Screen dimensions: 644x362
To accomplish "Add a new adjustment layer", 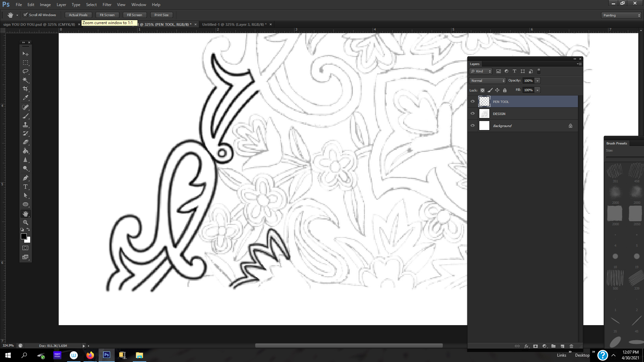I will [544, 346].
